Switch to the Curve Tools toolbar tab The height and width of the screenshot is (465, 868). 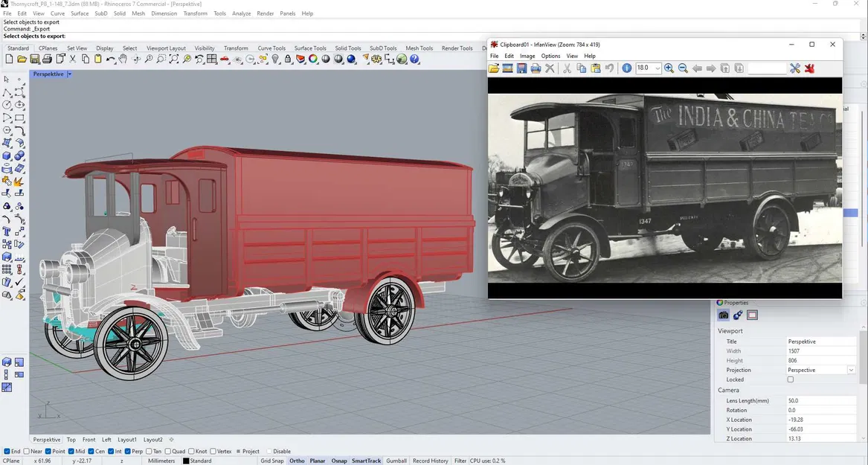pos(271,48)
